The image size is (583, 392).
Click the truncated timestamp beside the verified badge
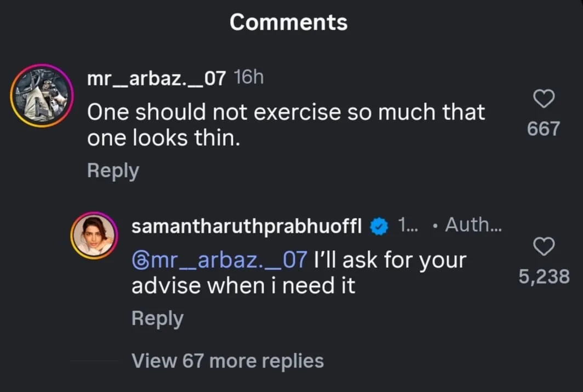pyautogui.click(x=408, y=225)
